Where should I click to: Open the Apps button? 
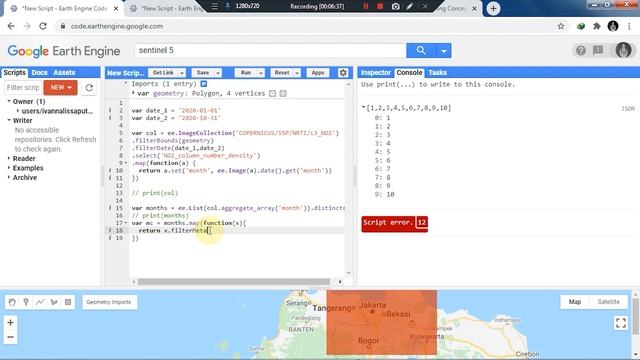(x=318, y=73)
